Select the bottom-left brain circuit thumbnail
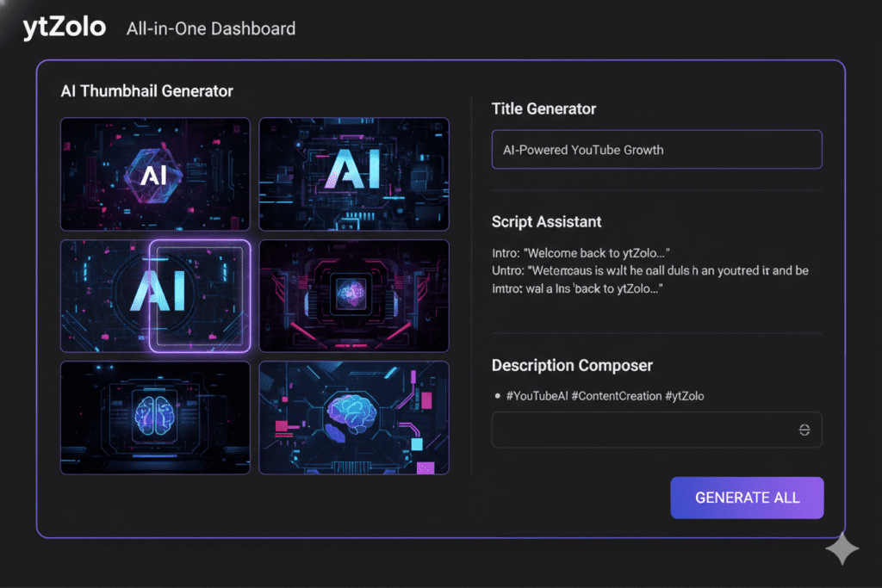The image size is (882, 588). 155,418
